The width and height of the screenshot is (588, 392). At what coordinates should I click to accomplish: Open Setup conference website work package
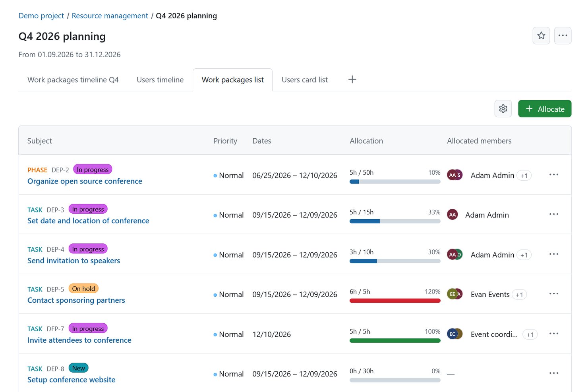72,380
